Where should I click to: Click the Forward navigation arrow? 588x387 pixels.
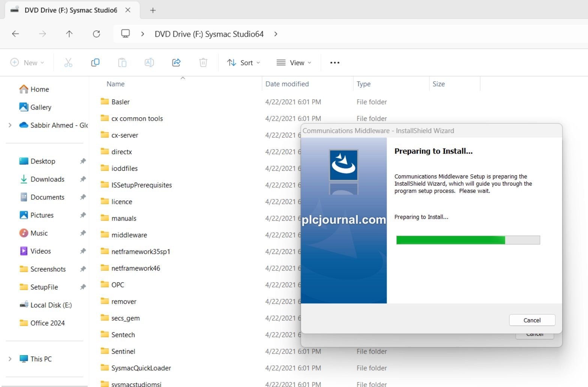coord(42,34)
